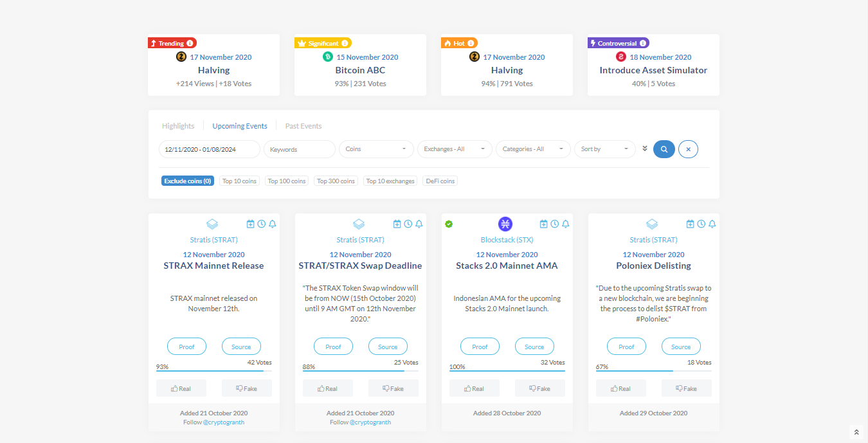Click 88% vote bar on Swap Deadline card
868x443 pixels.
361,371
